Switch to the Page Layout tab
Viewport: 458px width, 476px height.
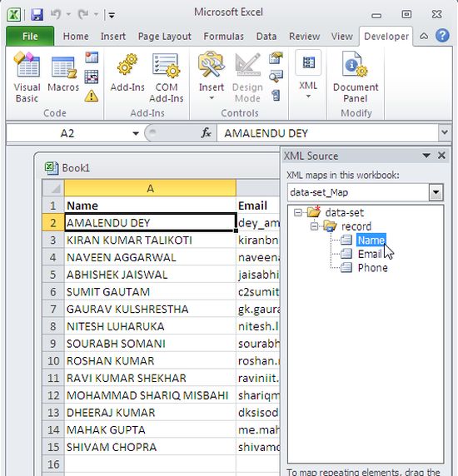[165, 36]
